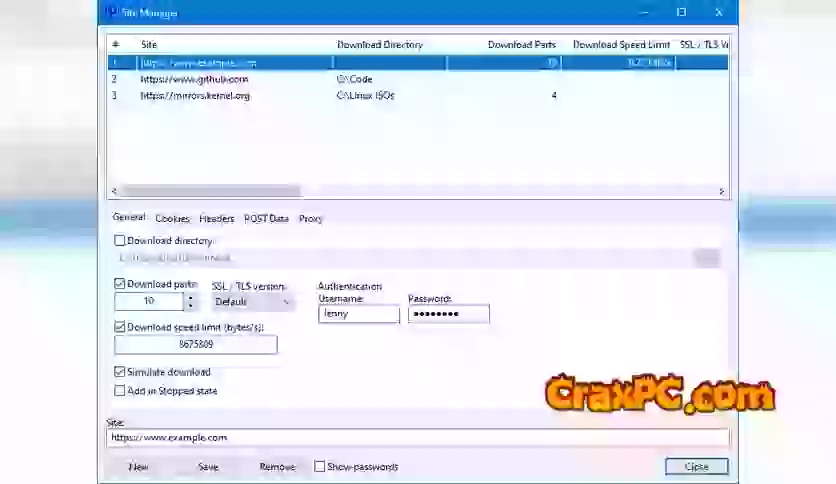Click the Save button
The width and height of the screenshot is (836, 484).
[208, 467]
